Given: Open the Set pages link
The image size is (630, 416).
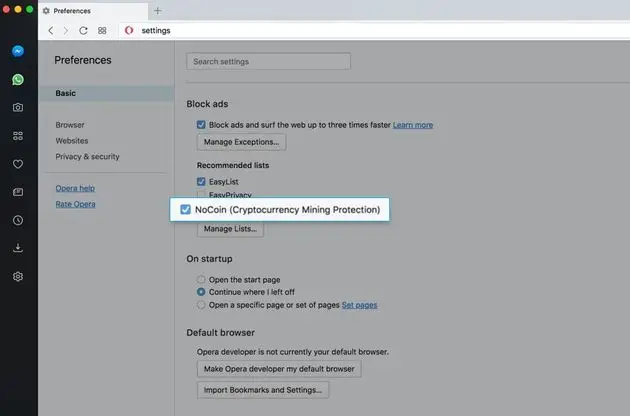Looking at the screenshot, I should click(x=359, y=305).
